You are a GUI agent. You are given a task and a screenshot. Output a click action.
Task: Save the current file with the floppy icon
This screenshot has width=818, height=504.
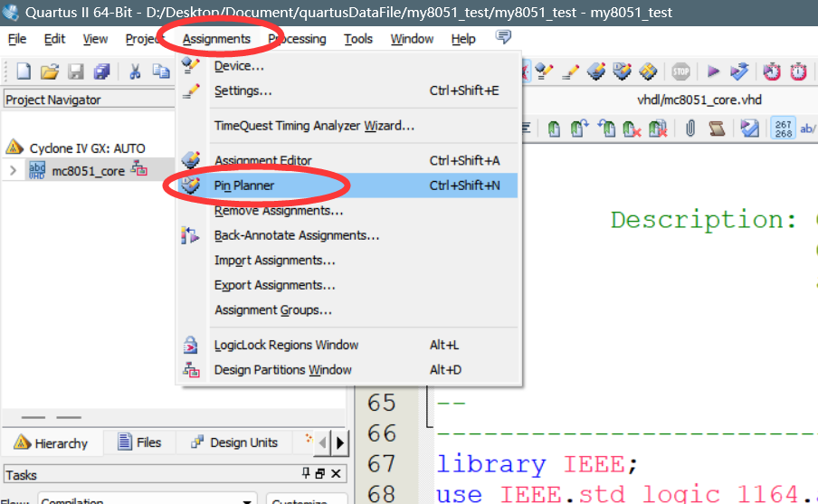coord(76,71)
